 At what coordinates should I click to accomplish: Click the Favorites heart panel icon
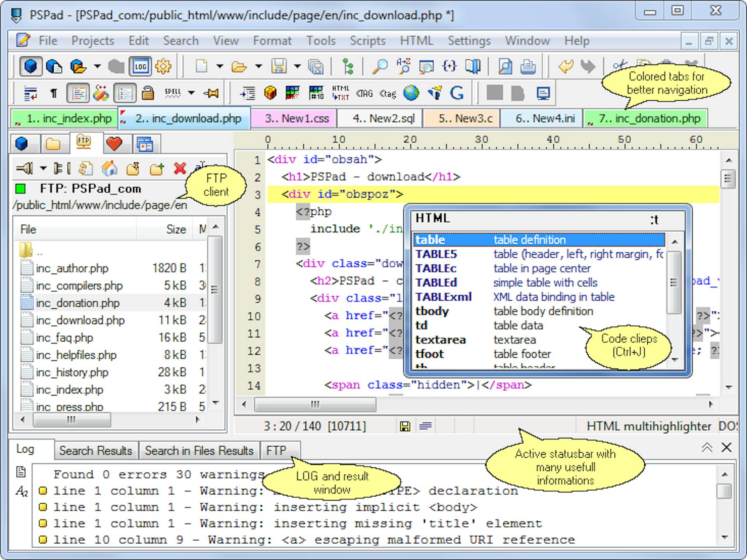point(114,144)
